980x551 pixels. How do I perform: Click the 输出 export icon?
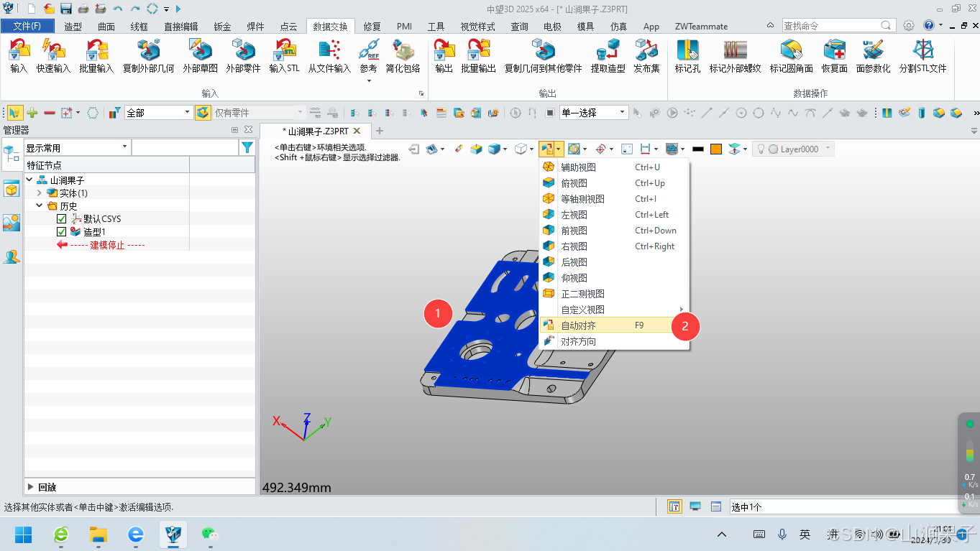[444, 50]
